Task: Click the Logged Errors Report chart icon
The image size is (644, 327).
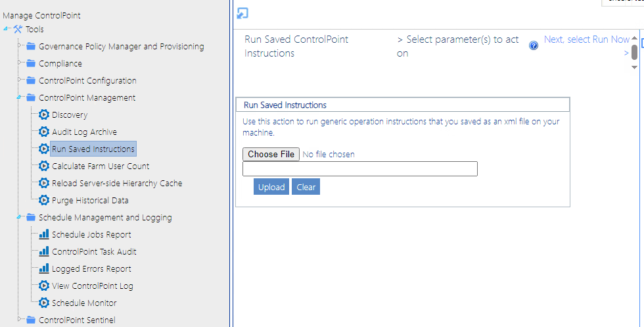Action: [x=44, y=269]
